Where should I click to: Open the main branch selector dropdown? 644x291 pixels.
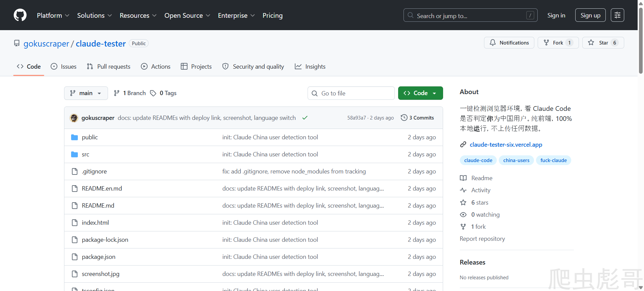(86, 93)
